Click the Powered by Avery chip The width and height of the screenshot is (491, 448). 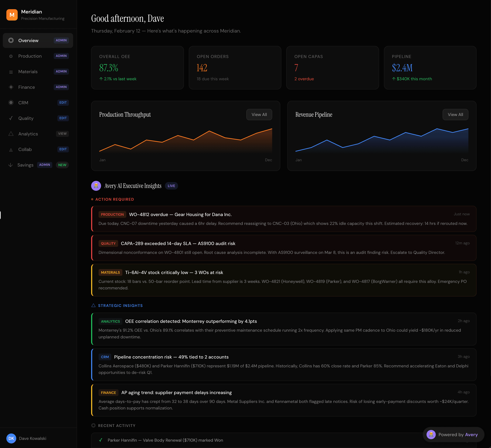coord(454,435)
